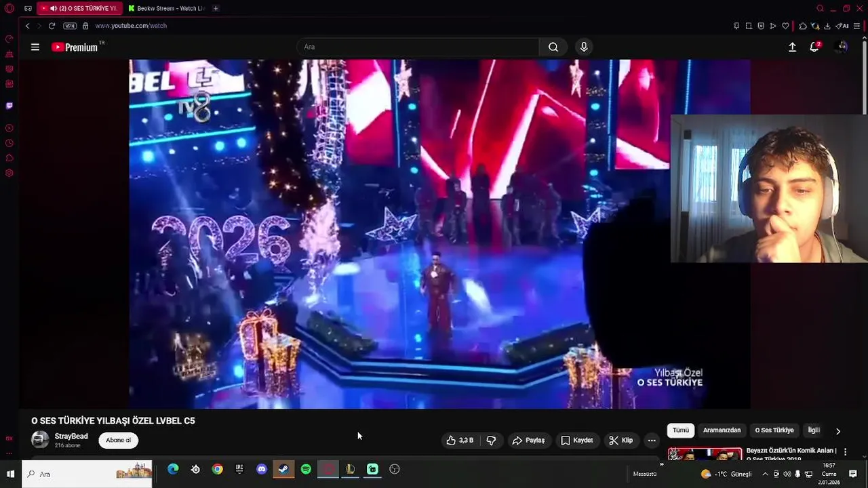This screenshot has height=488, width=868.
Task: Like the video with thumbs-up 3,3 B
Action: [460, 441]
